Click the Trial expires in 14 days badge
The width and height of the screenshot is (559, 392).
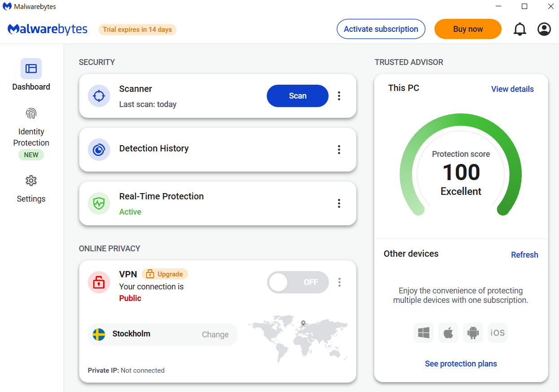click(138, 30)
